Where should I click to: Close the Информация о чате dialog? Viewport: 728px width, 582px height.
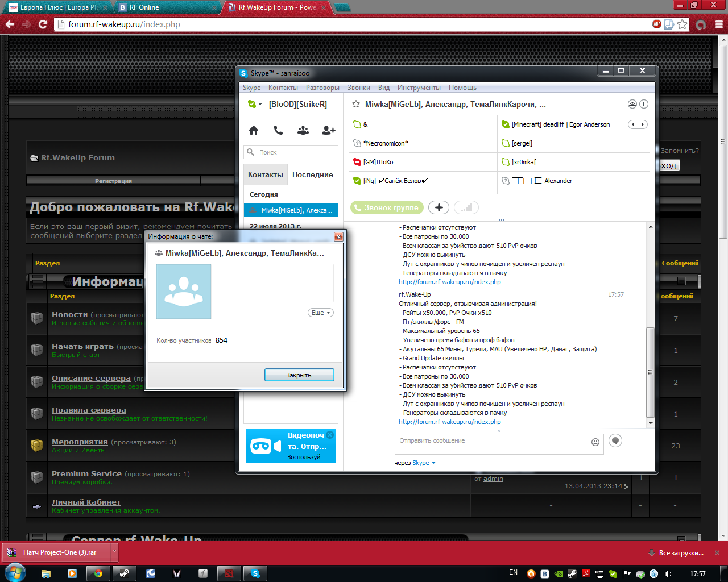[338, 236]
